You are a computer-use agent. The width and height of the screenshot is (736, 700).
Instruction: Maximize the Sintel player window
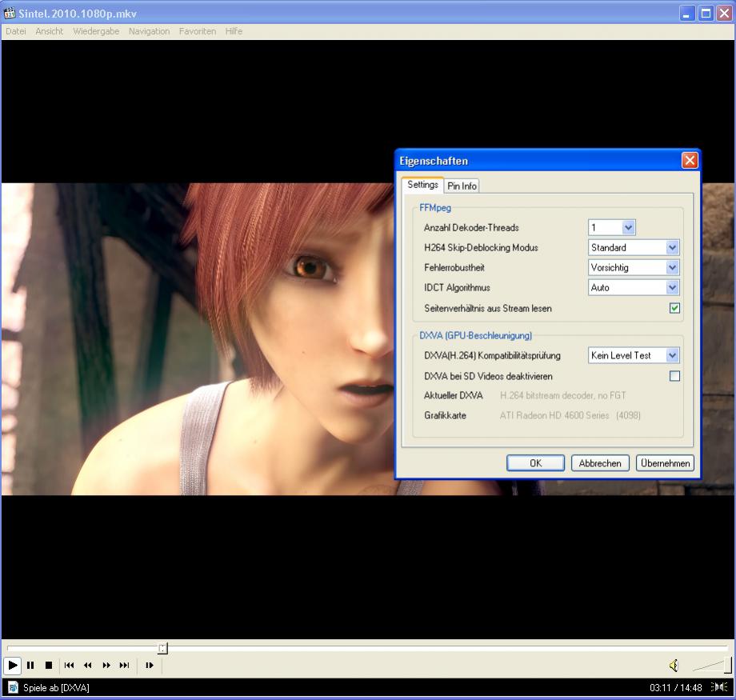[706, 13]
